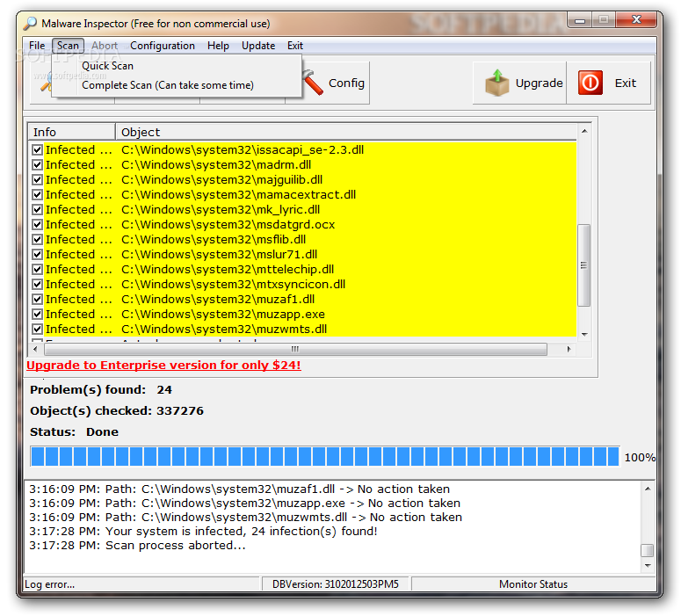Click the log panel scroll down arrow
The width and height of the screenshot is (681, 616).
point(648,566)
